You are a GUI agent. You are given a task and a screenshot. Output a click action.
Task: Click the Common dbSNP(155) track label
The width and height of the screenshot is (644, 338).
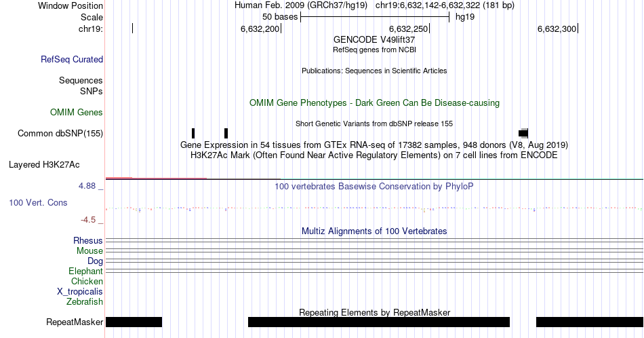click(60, 133)
